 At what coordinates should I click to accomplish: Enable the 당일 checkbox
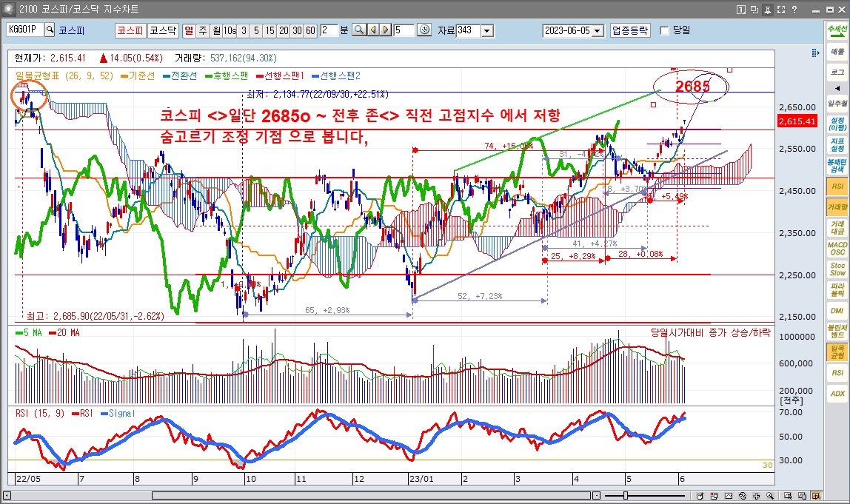(664, 30)
